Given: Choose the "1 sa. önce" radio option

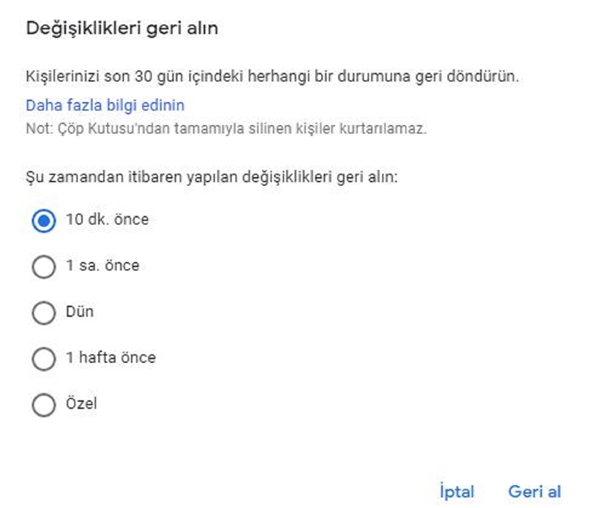Looking at the screenshot, I should click(44, 267).
